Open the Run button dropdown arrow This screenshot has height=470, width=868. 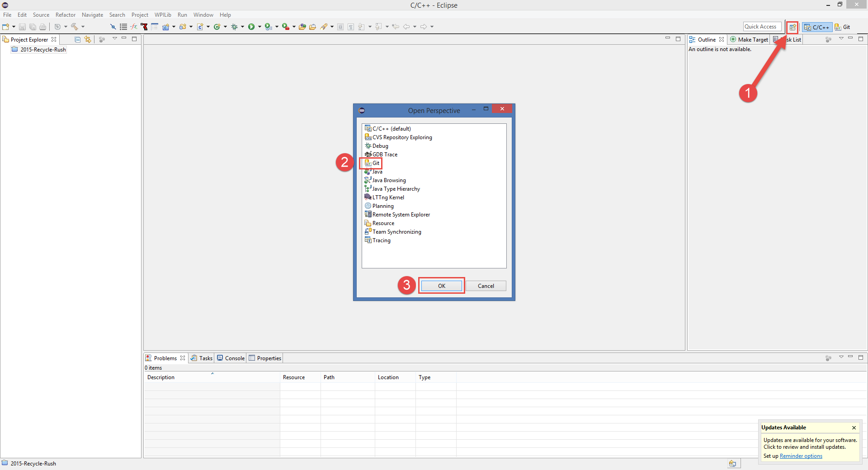click(x=259, y=27)
